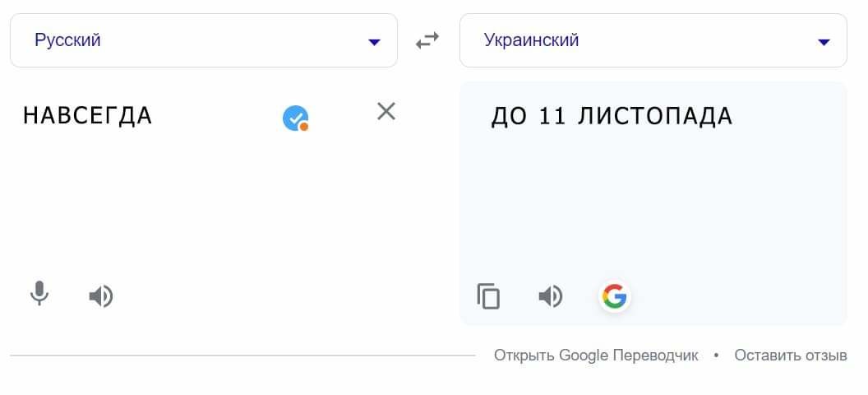Viewport: 868px width, 395px height.
Task: Click the ДО 11 ЛИСТОПАДА translated text
Action: 612,117
